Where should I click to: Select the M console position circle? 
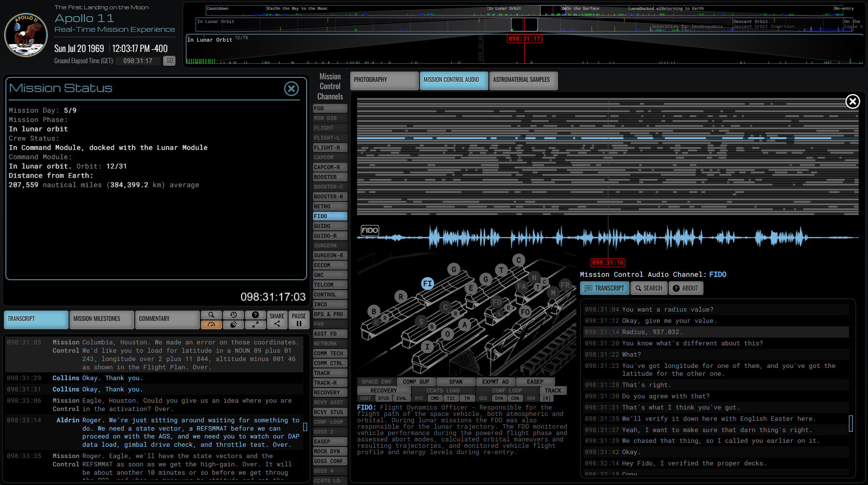(554, 293)
